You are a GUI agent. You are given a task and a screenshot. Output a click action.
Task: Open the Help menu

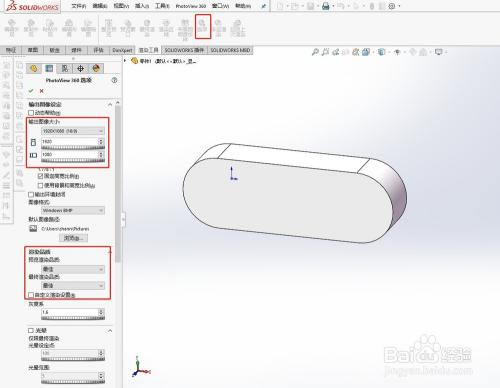click(x=243, y=6)
